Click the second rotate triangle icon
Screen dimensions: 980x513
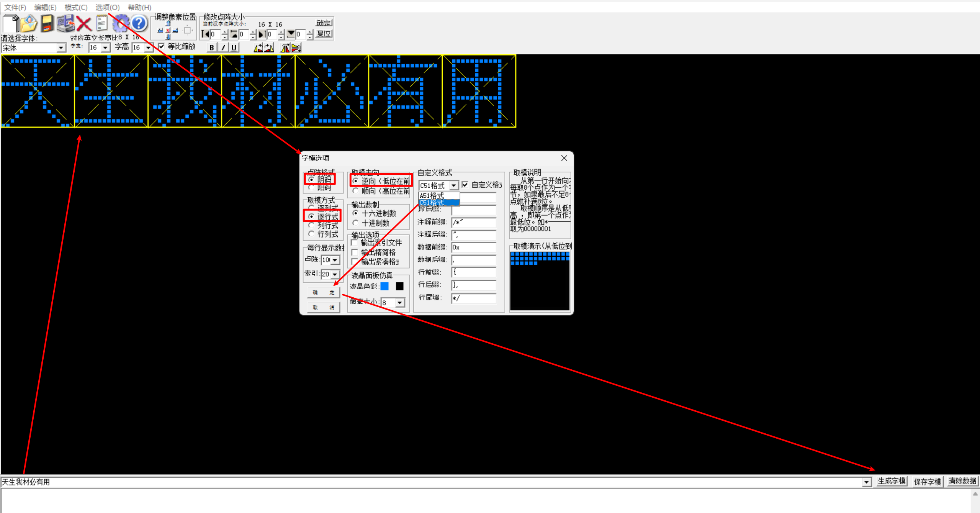(x=269, y=48)
